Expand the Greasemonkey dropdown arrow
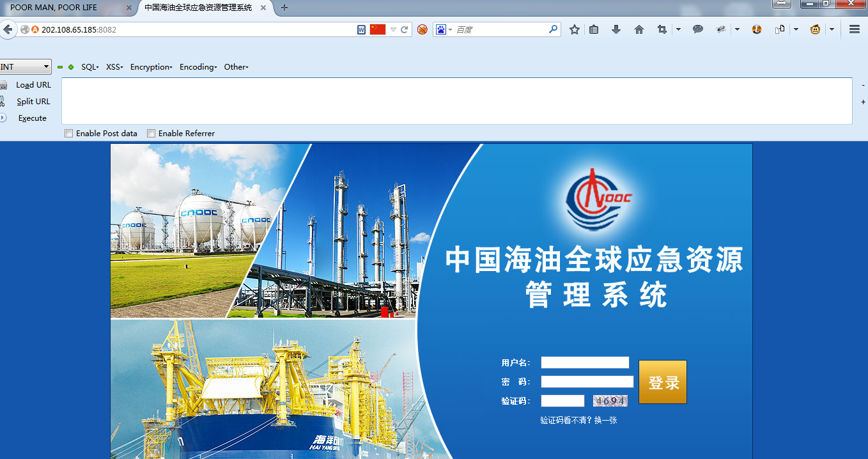868x459 pixels. [832, 29]
